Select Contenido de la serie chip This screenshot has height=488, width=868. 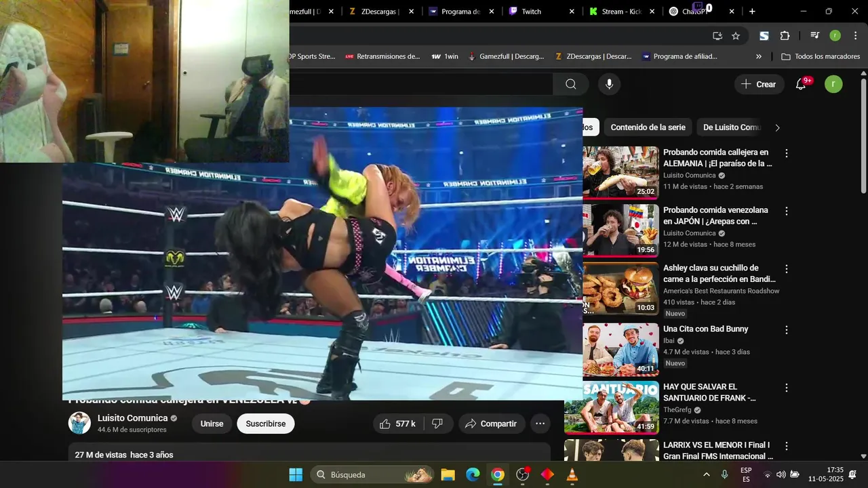(x=648, y=127)
